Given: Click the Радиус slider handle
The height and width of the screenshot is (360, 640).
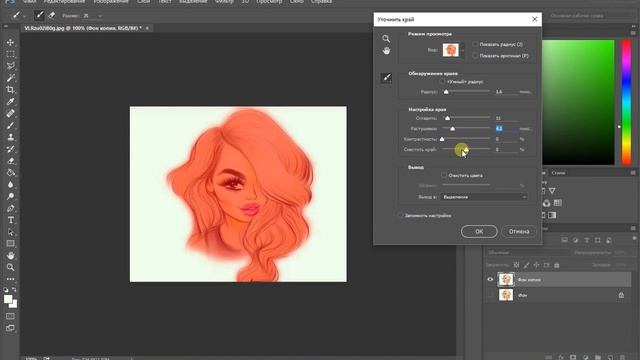Looking at the screenshot, I should pos(446,92).
